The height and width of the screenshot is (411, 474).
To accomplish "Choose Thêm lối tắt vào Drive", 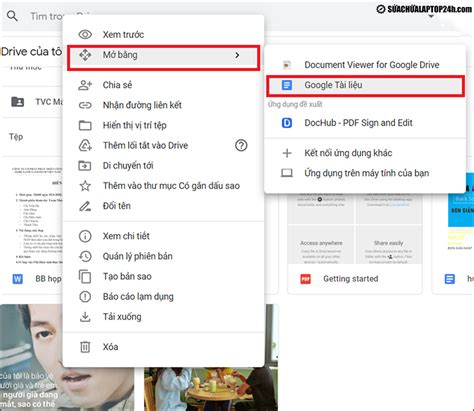I will [x=163, y=145].
